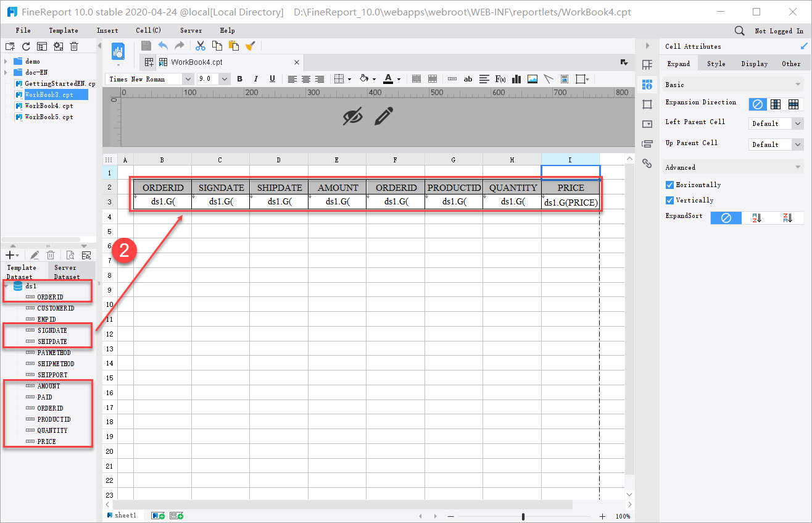
Task: Insert an image into the cell
Action: [x=532, y=79]
